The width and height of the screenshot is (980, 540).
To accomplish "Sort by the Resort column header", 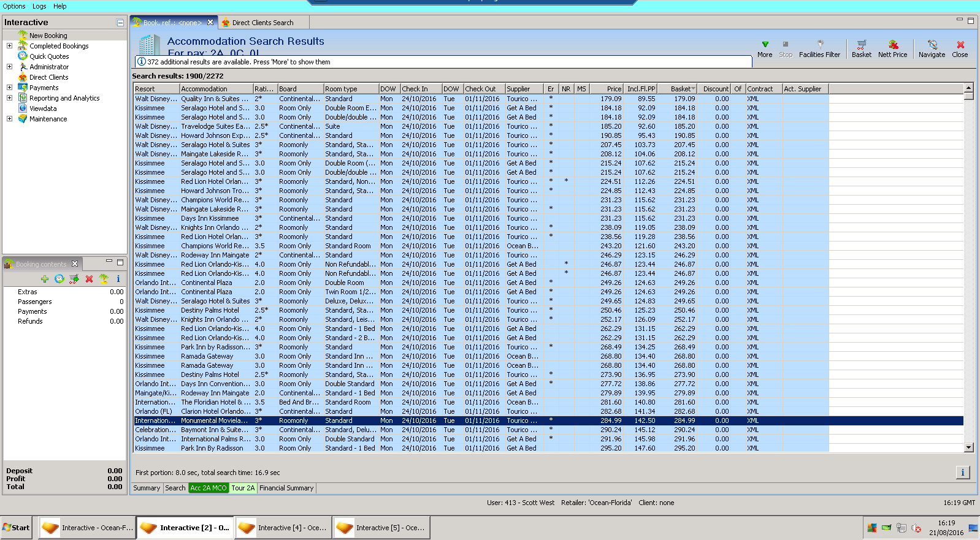I will (157, 89).
